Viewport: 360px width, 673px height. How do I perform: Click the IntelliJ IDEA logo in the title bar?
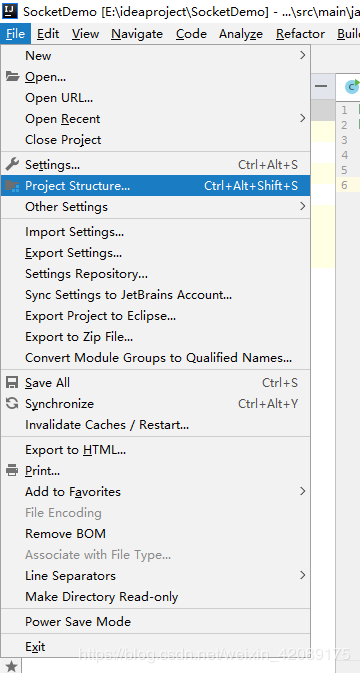(x=9, y=9)
